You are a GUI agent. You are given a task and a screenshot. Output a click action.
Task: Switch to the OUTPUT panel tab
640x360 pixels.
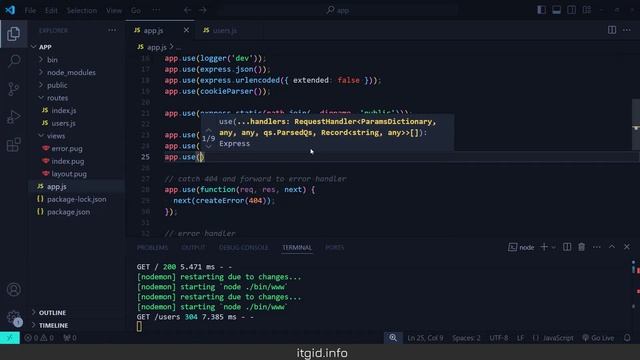[193, 247]
